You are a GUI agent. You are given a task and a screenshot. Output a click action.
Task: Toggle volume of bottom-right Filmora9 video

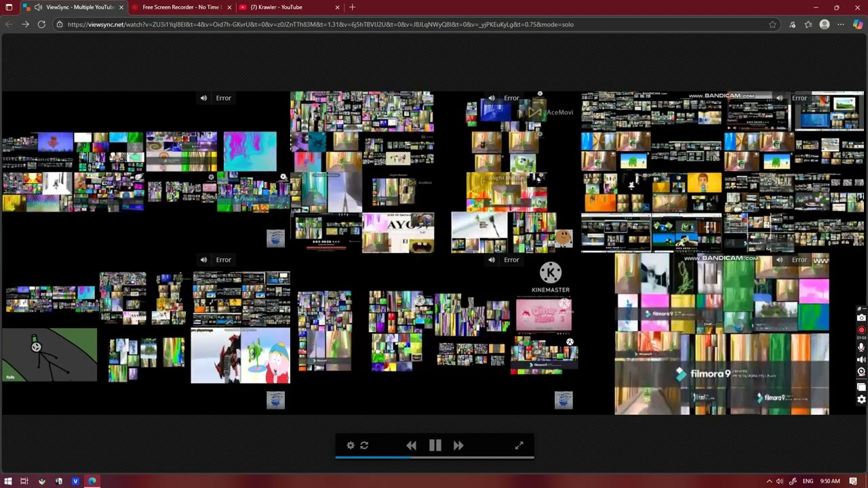coord(780,260)
